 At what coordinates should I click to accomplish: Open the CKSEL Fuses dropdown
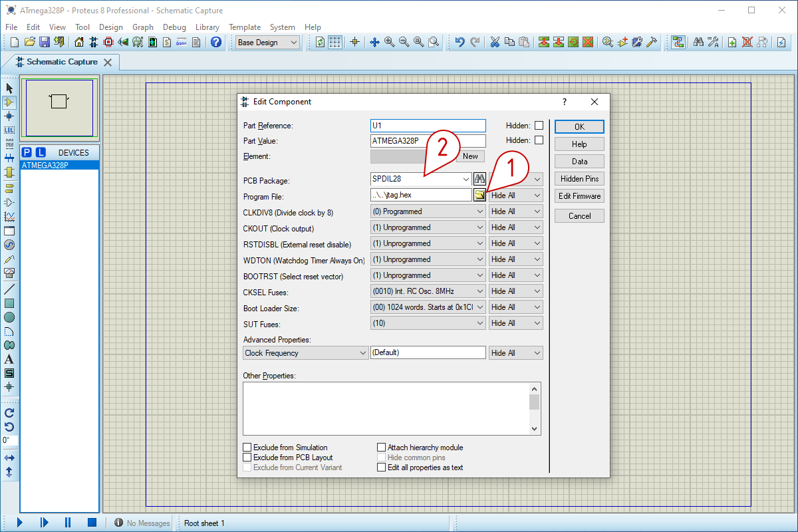click(428, 291)
